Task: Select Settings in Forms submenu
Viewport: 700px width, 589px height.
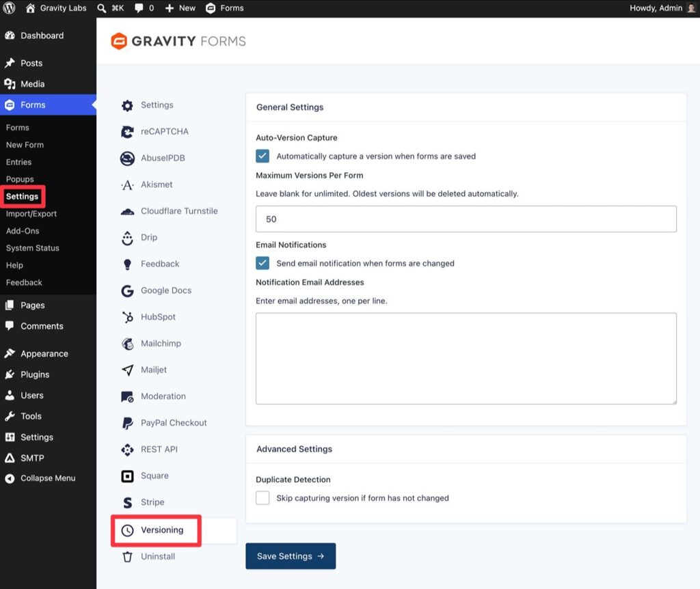Action: point(23,196)
